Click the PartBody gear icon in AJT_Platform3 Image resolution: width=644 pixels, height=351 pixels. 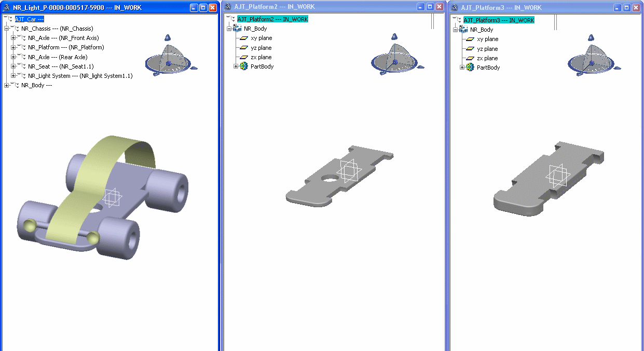pos(470,67)
